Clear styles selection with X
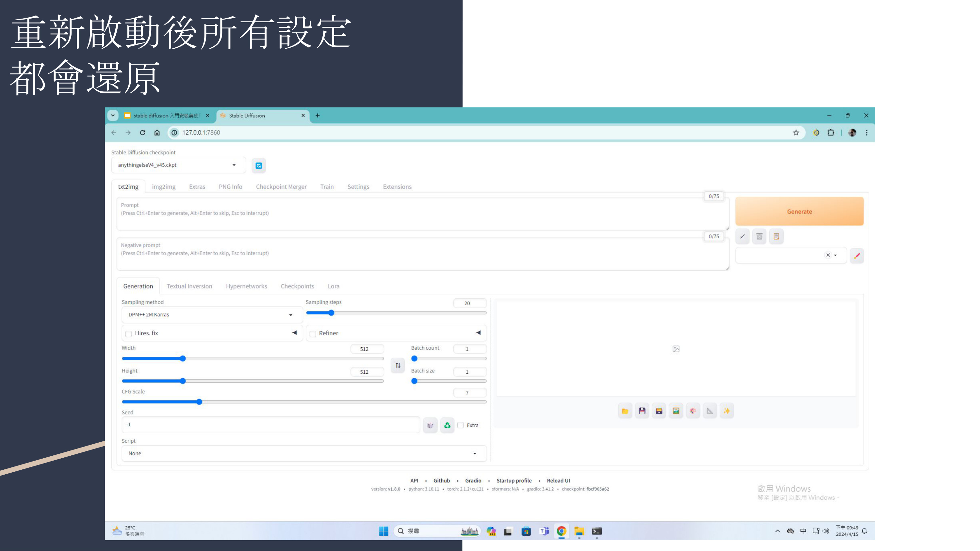 pyautogui.click(x=828, y=255)
